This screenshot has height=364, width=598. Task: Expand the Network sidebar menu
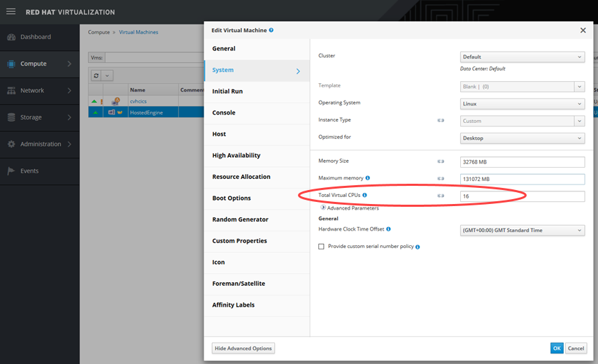coord(69,90)
